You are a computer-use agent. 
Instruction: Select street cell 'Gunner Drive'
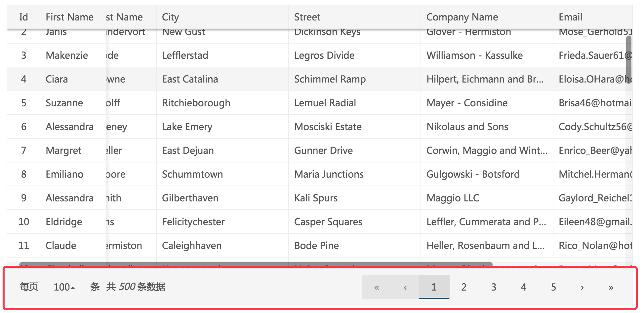354,151
